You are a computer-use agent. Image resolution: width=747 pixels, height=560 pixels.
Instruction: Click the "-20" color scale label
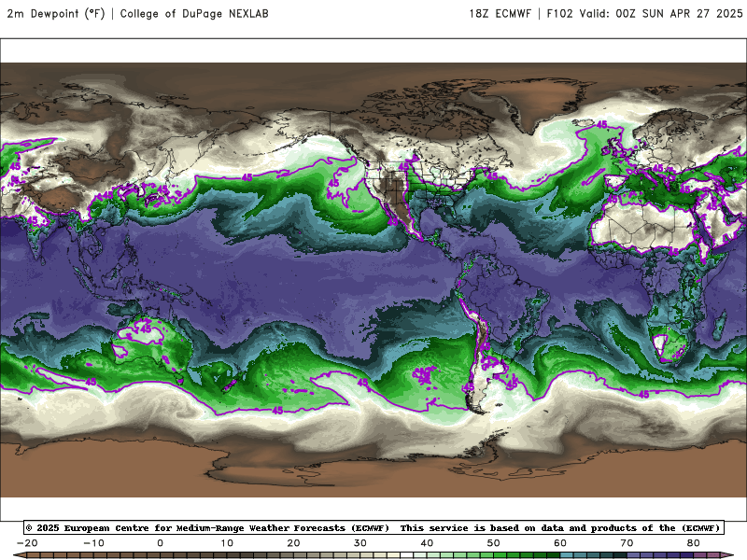27,543
